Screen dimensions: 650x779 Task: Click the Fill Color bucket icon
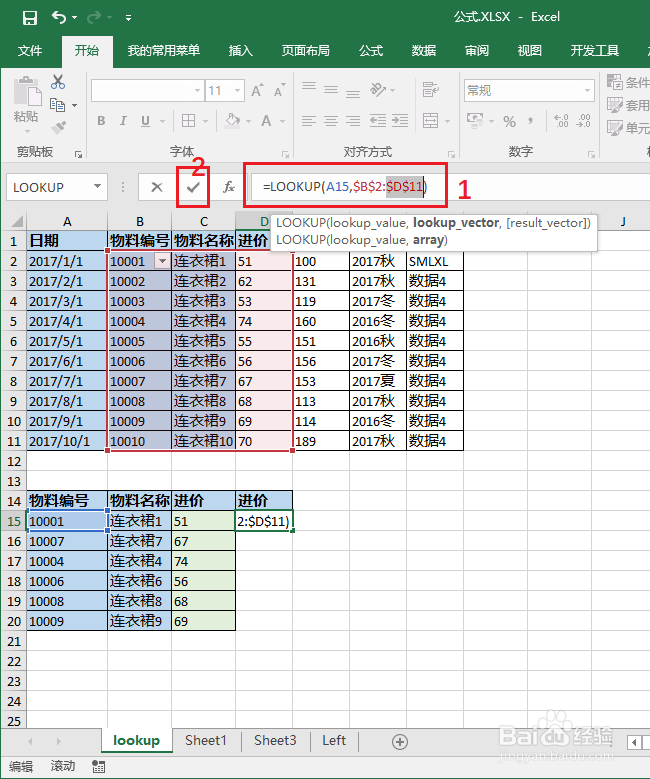pos(233,121)
